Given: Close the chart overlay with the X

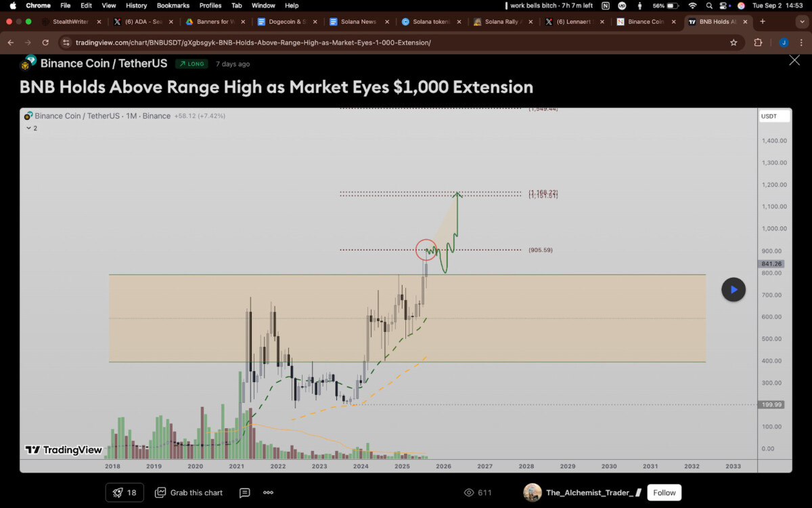Looking at the screenshot, I should 794,61.
